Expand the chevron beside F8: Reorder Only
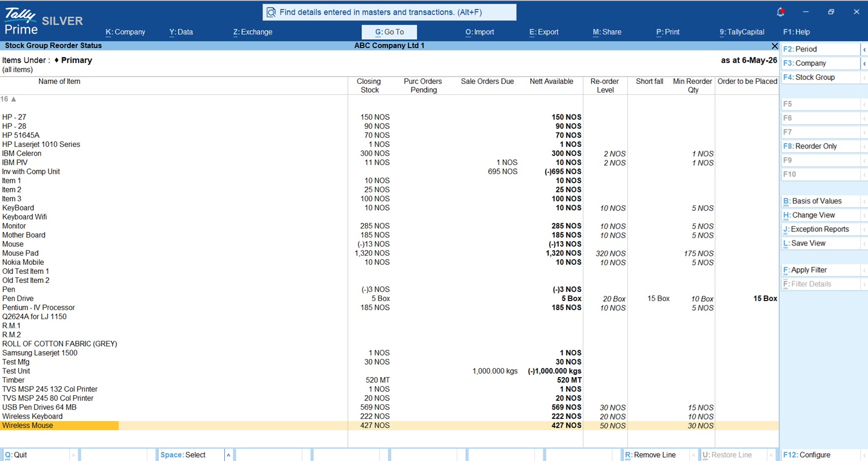The height and width of the screenshot is (461, 868). click(x=864, y=146)
